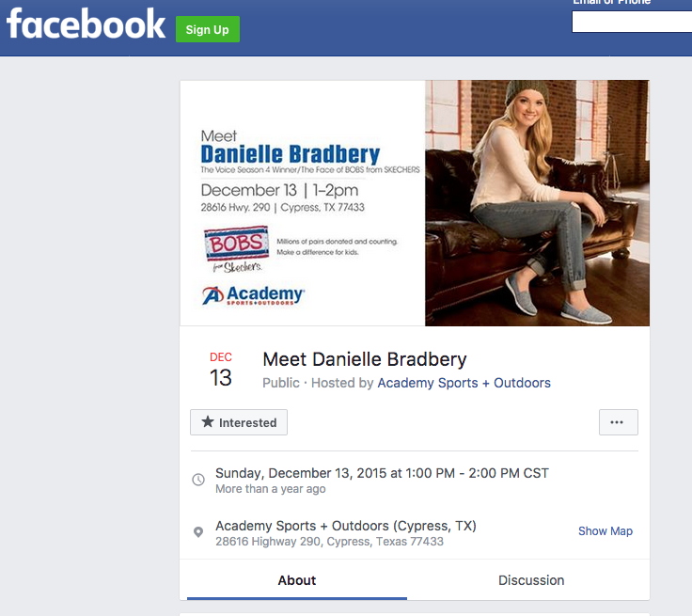
Task: Click the DEC 13 date badge
Action: (221, 370)
